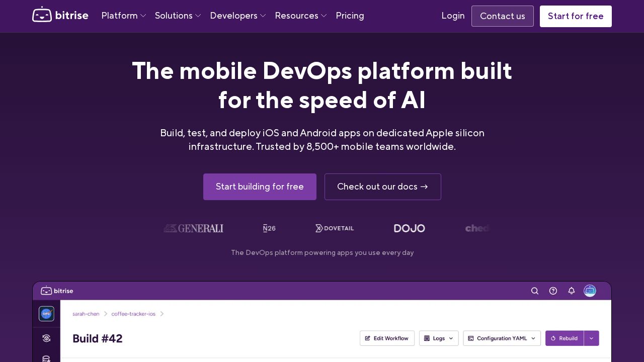Click the user avatar in the dashboard preview
The height and width of the screenshot is (362, 644).
coord(590,291)
